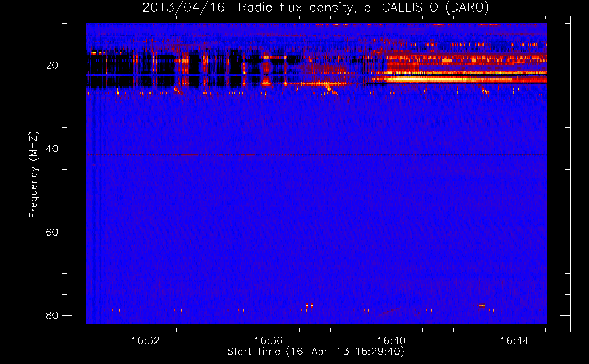Click the 60 frequency tick label
Image resolution: width=589 pixels, height=364 pixels.
[52, 232]
